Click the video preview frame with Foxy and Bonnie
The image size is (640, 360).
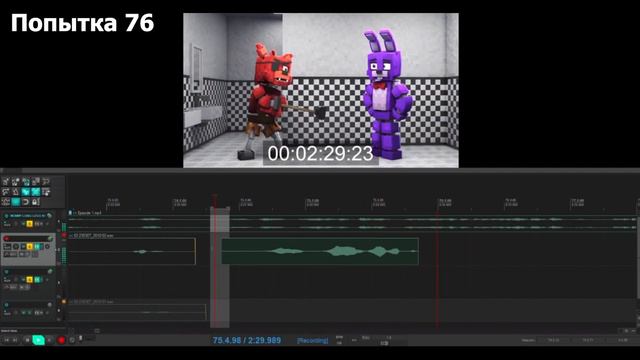coord(321,90)
